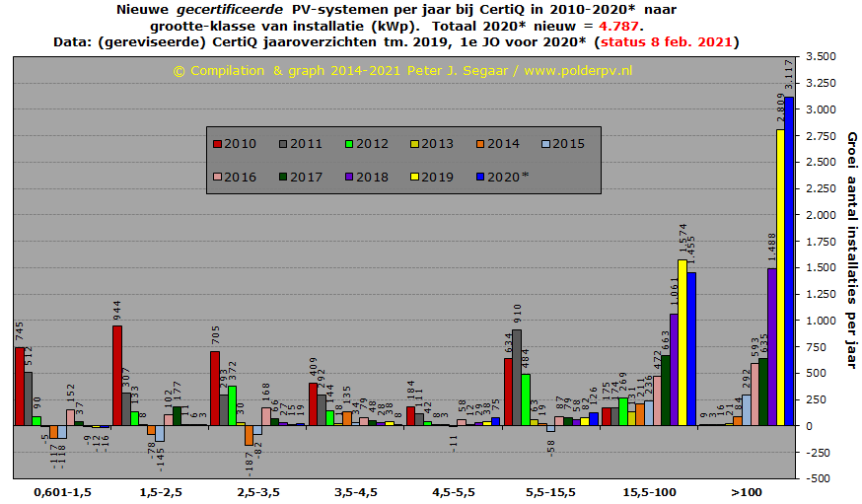
Task: Click the 5,5-15,5 category label
Action: (551, 492)
